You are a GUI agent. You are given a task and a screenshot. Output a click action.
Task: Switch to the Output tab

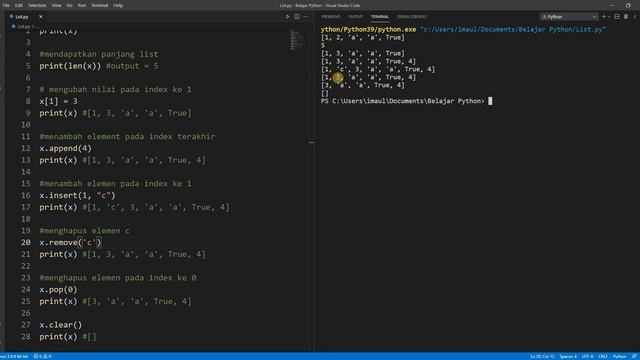pos(355,17)
